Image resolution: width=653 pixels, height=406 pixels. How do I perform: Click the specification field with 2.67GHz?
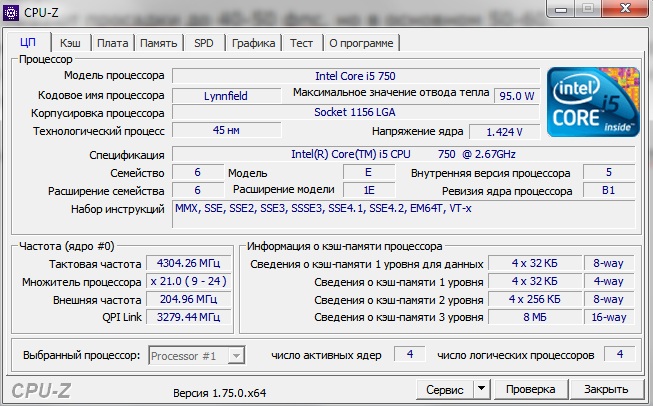click(x=403, y=154)
